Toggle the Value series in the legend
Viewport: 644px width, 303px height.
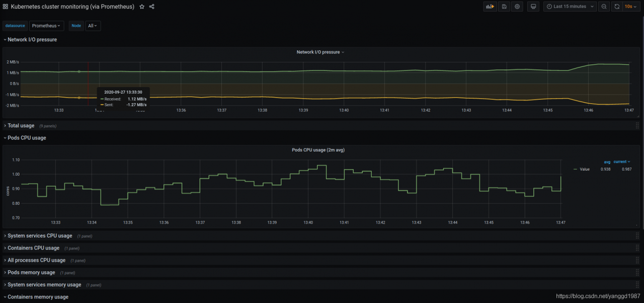click(x=585, y=169)
